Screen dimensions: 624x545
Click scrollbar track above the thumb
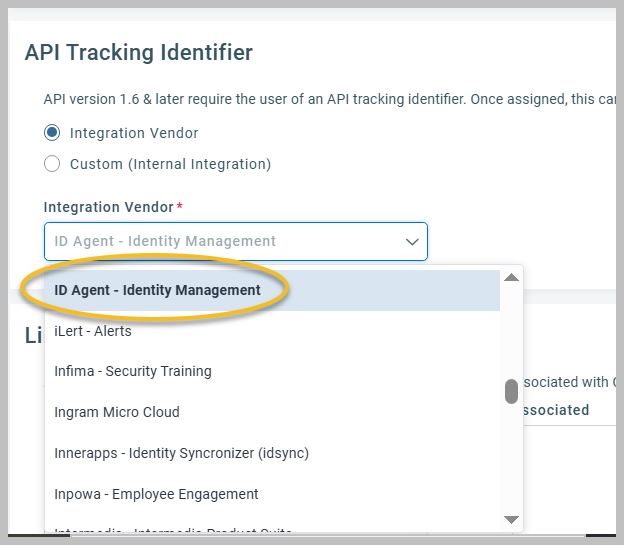point(511,330)
